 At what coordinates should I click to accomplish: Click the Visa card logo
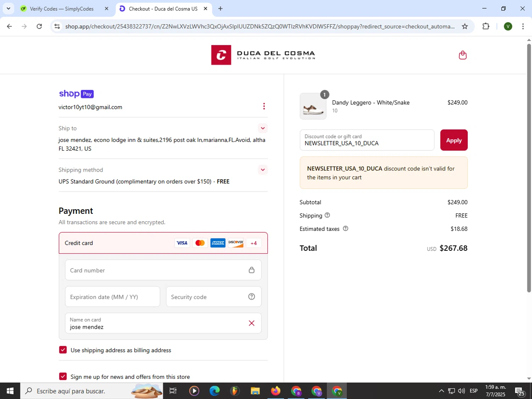pyautogui.click(x=182, y=243)
